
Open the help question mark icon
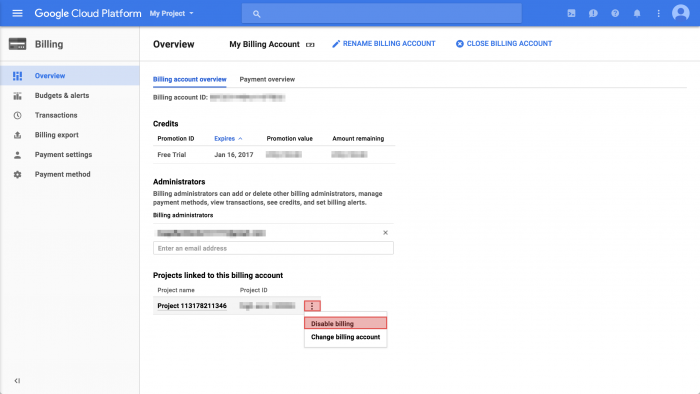click(615, 13)
